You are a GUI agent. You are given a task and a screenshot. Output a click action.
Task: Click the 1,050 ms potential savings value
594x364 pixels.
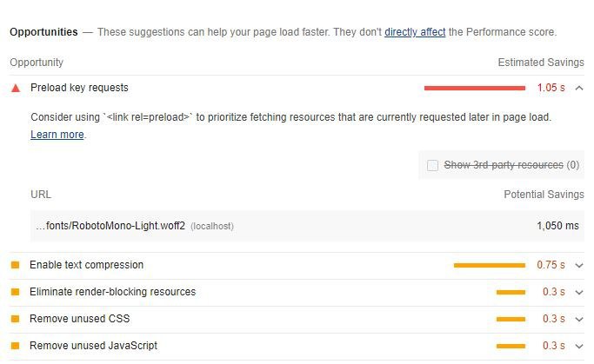[x=557, y=226]
